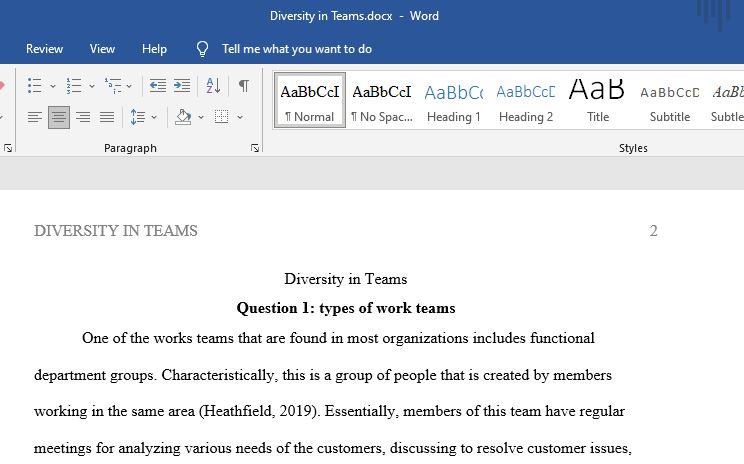The image size is (744, 464).
Task: Apply the Heading 2 style
Action: (x=526, y=100)
